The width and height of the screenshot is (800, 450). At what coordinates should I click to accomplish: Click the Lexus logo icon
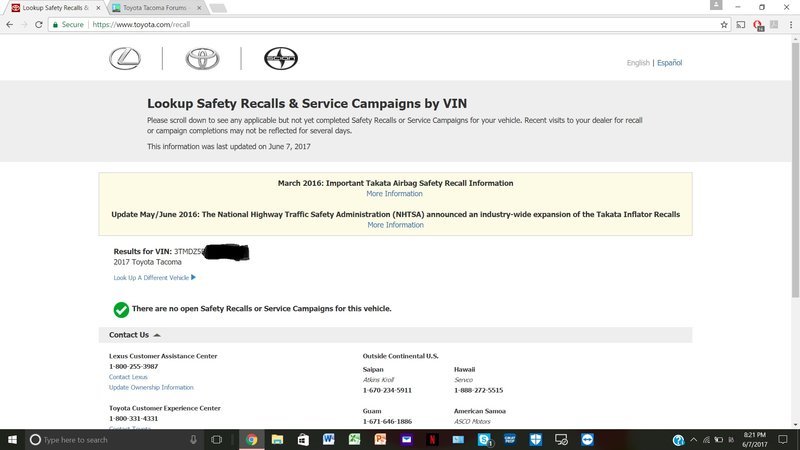tap(125, 59)
